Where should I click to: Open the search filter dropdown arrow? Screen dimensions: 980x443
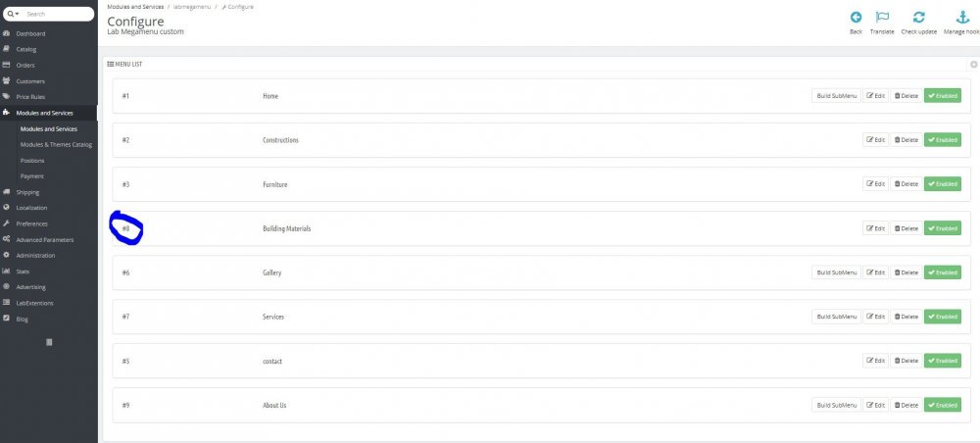[x=14, y=14]
